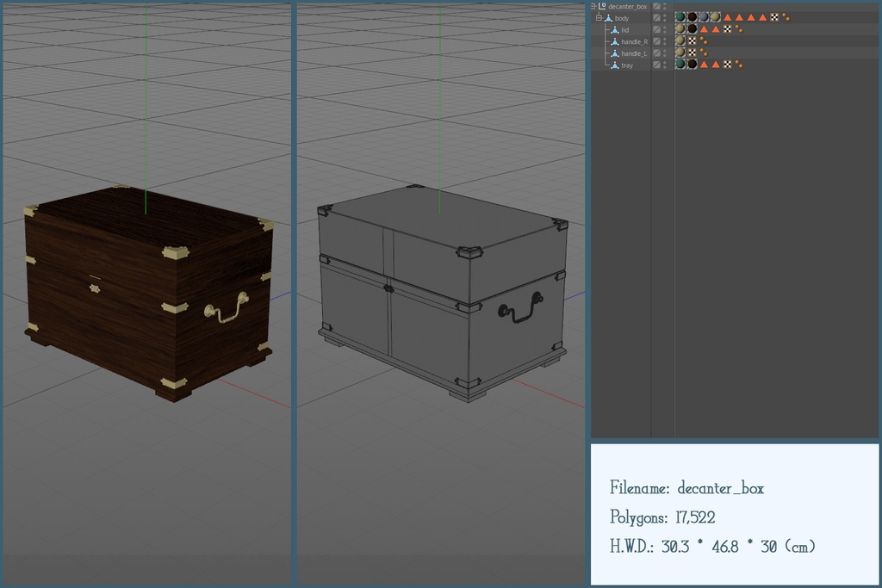882x588 pixels.
Task: Select tan material tag on lid row
Action: (x=680, y=29)
